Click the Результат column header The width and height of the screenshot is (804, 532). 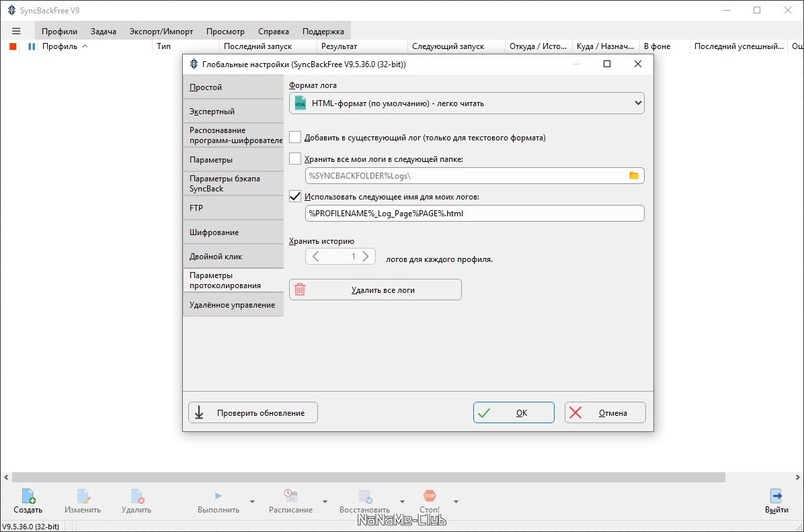[x=339, y=46]
